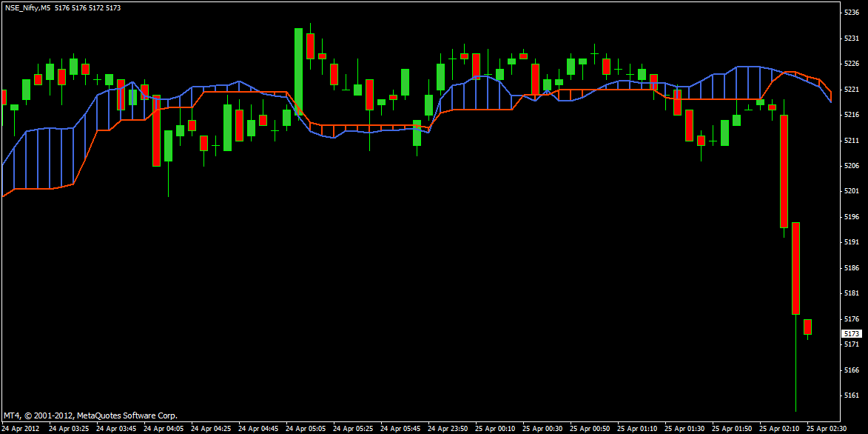
Task: Click the 5186 price axis label
Action: point(851,267)
